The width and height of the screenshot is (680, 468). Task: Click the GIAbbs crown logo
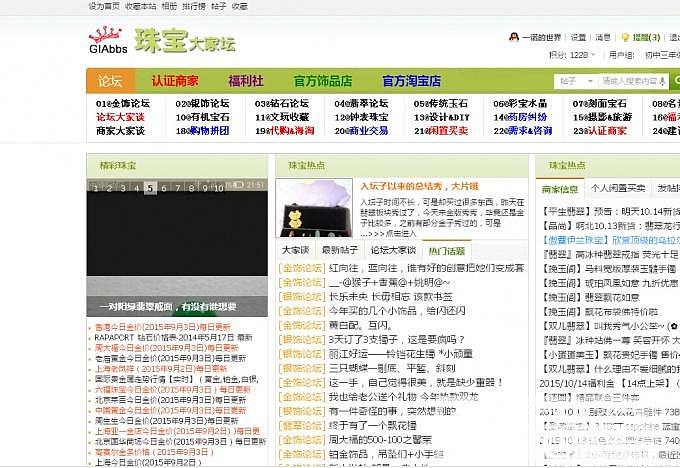click(x=108, y=40)
